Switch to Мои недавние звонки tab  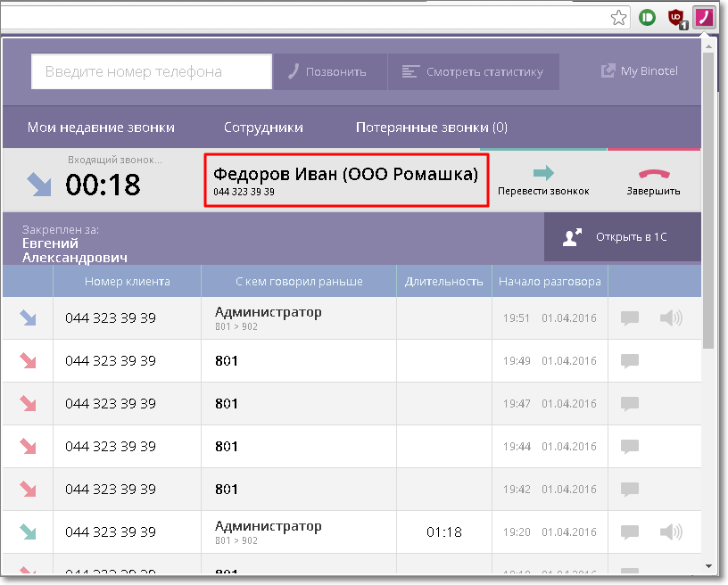[x=101, y=128]
